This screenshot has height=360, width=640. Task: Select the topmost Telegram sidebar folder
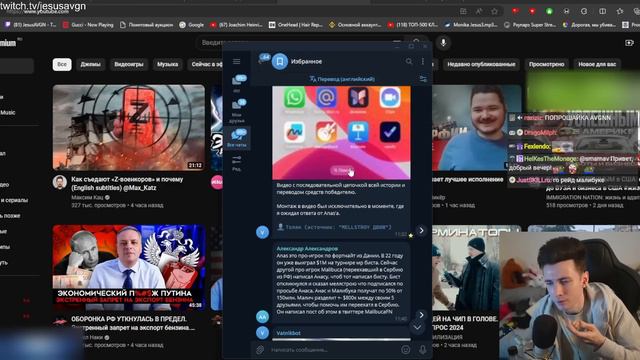[x=237, y=84]
